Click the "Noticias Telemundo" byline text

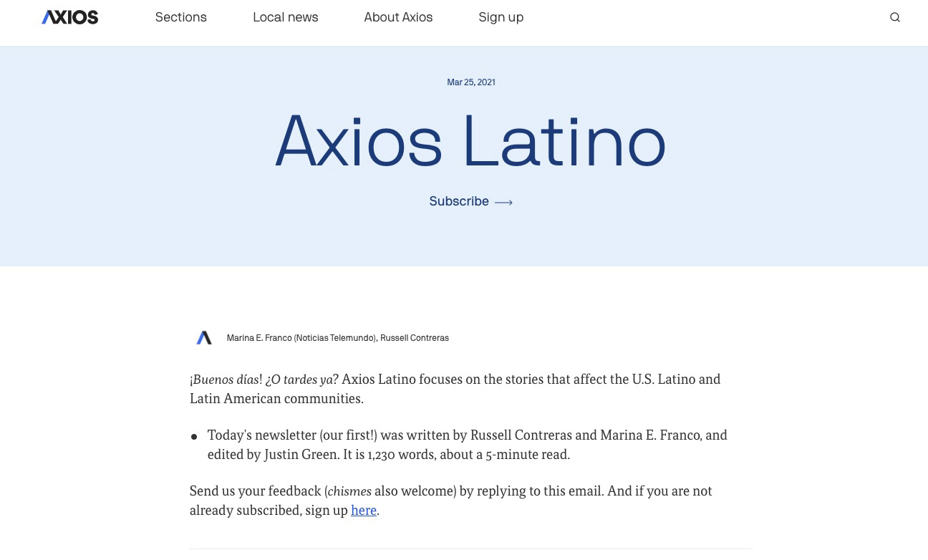click(334, 338)
